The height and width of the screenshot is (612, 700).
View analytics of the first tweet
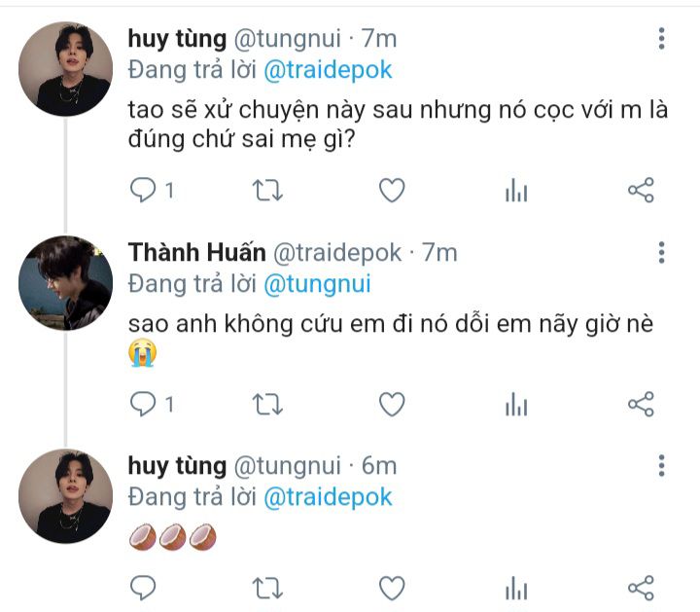(516, 191)
